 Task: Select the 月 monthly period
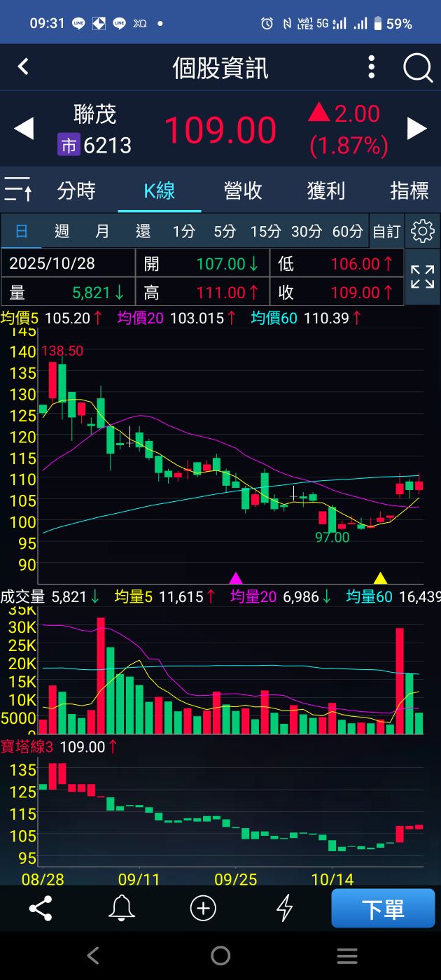(102, 232)
